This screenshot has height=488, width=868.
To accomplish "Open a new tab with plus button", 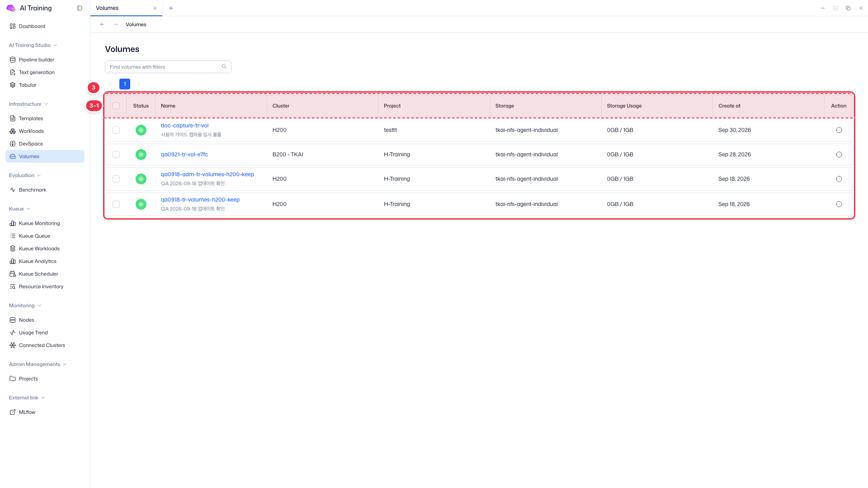I will 170,8.
